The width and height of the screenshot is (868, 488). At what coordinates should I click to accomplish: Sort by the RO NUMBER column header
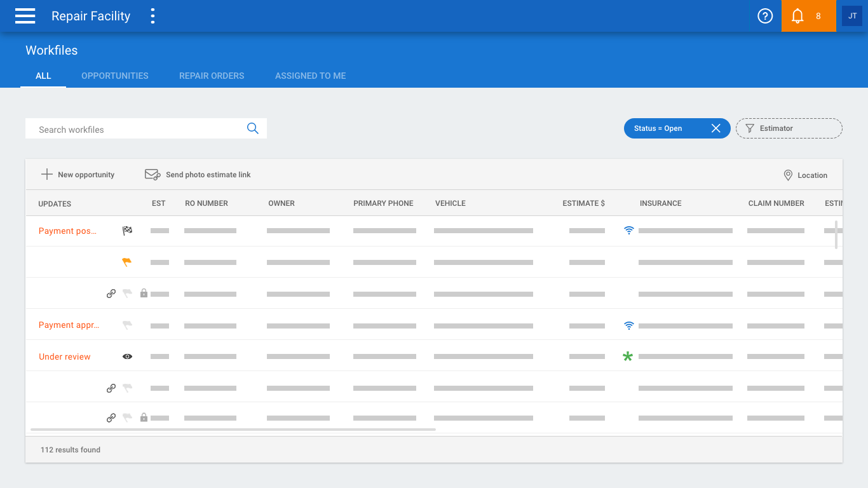click(207, 203)
